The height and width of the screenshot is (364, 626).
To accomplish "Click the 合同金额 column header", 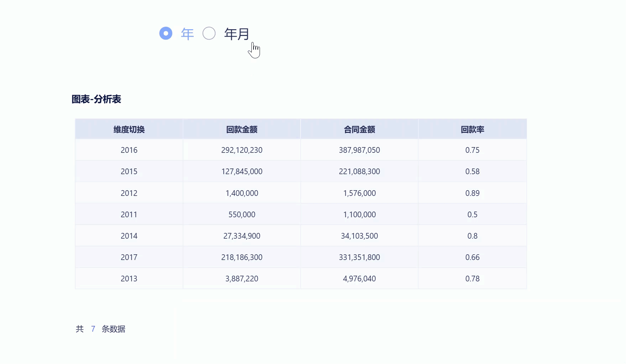I will (x=359, y=129).
